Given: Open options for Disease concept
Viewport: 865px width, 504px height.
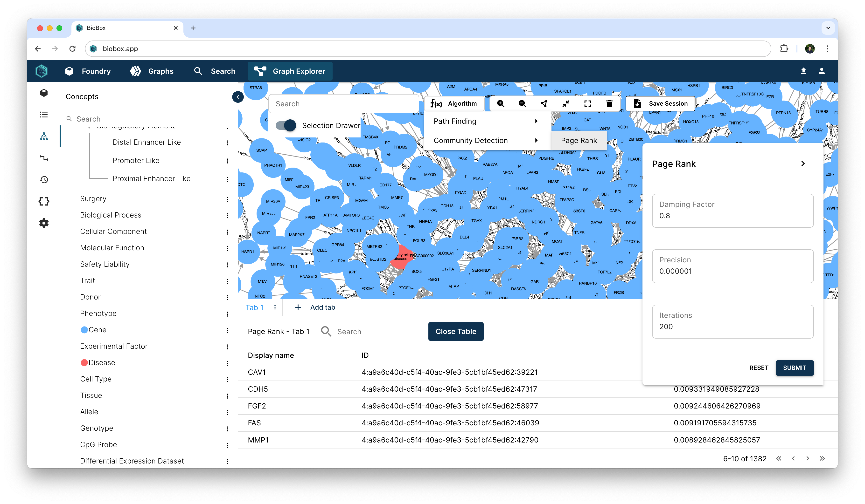Looking at the screenshot, I should click(x=227, y=363).
